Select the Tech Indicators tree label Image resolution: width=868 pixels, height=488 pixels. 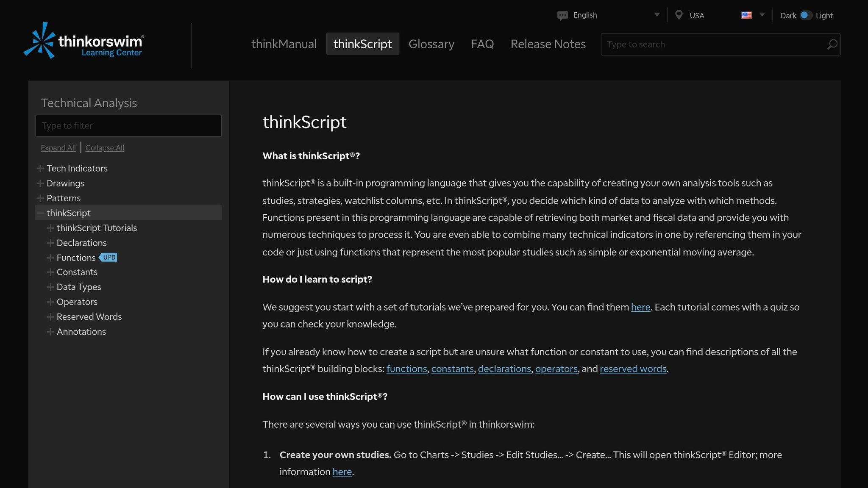(77, 169)
